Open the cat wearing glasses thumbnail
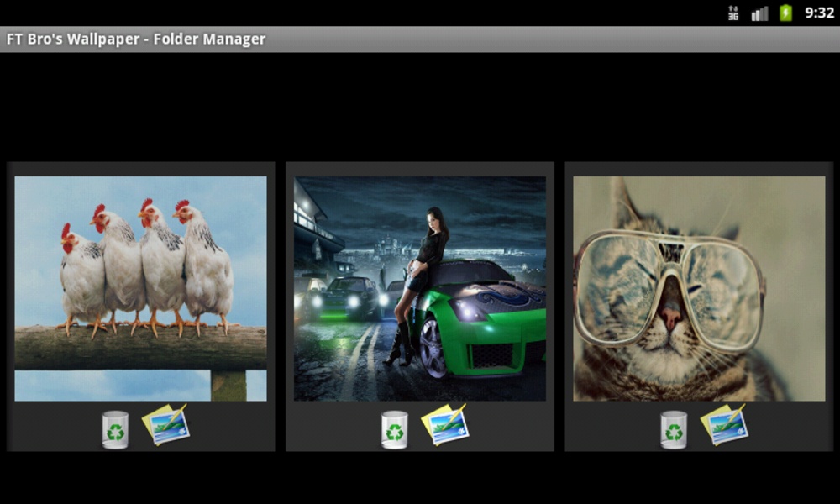 [x=699, y=289]
